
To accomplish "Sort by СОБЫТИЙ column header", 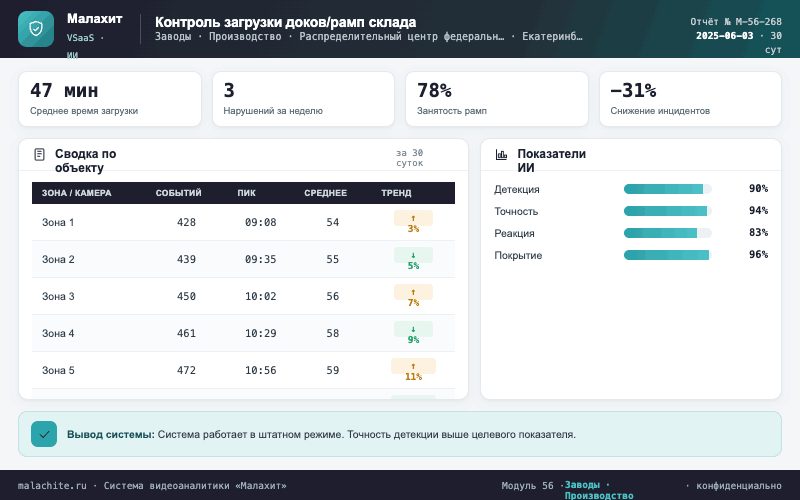I will (179, 193).
